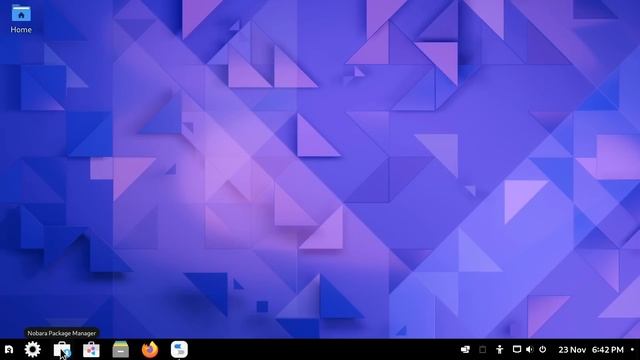Click the display/network screen tray icon

pos(517,349)
